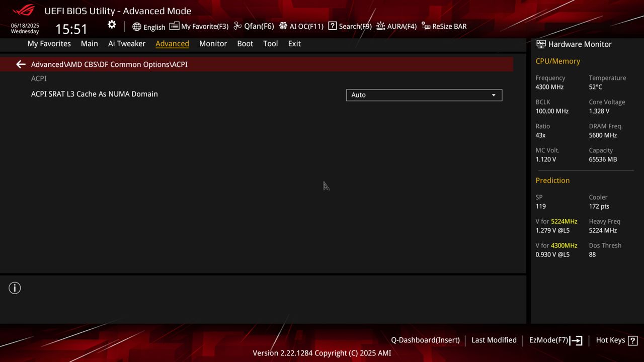Switch to the Ai Tweaker tab

126,44
